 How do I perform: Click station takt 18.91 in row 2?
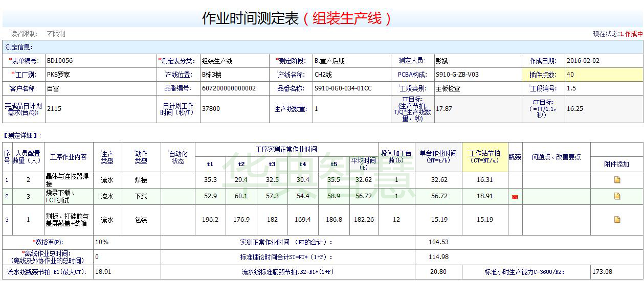pos(485,196)
